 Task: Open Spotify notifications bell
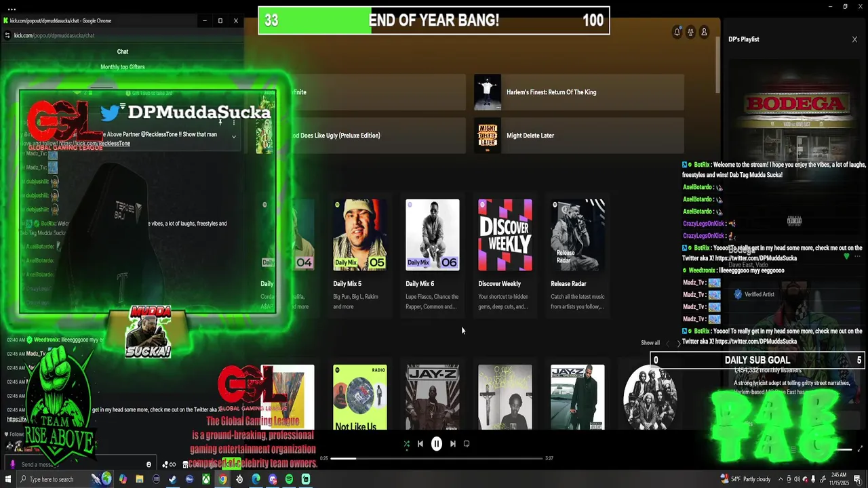[x=677, y=32]
